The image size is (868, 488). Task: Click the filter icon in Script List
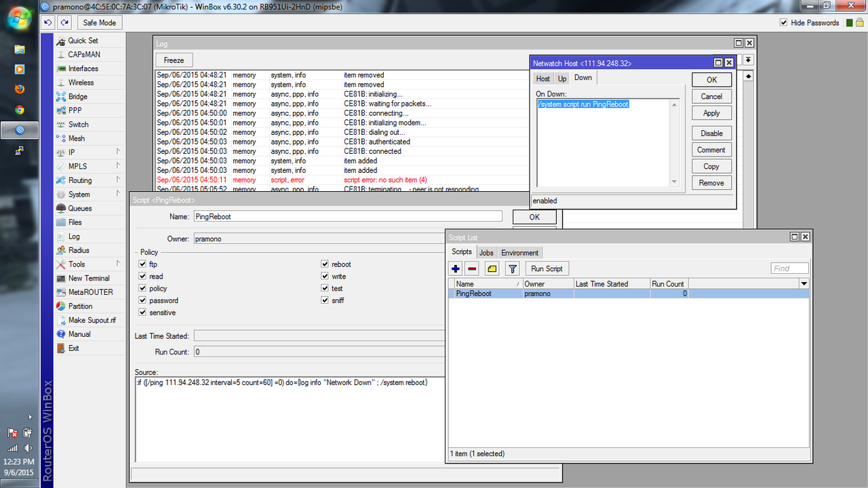(x=513, y=269)
